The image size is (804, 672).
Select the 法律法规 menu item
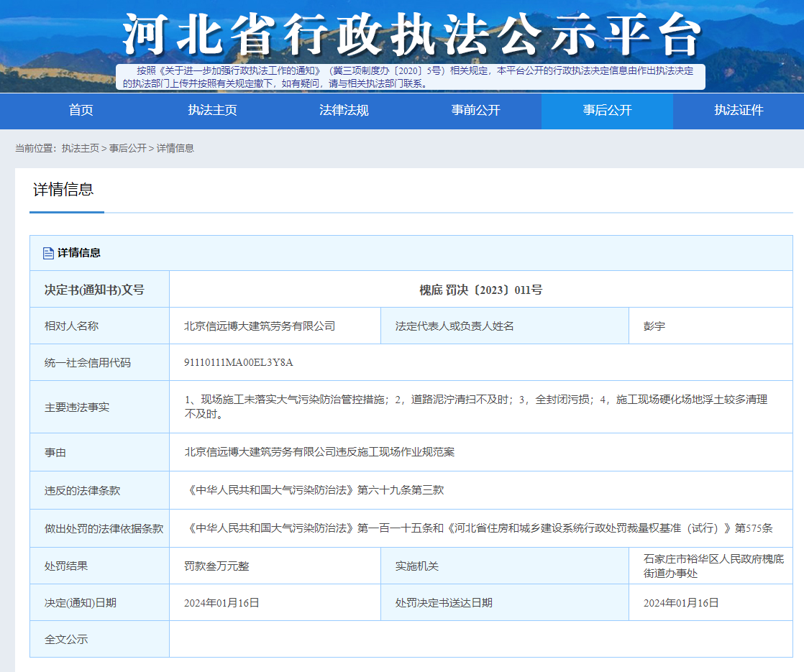pyautogui.click(x=344, y=110)
